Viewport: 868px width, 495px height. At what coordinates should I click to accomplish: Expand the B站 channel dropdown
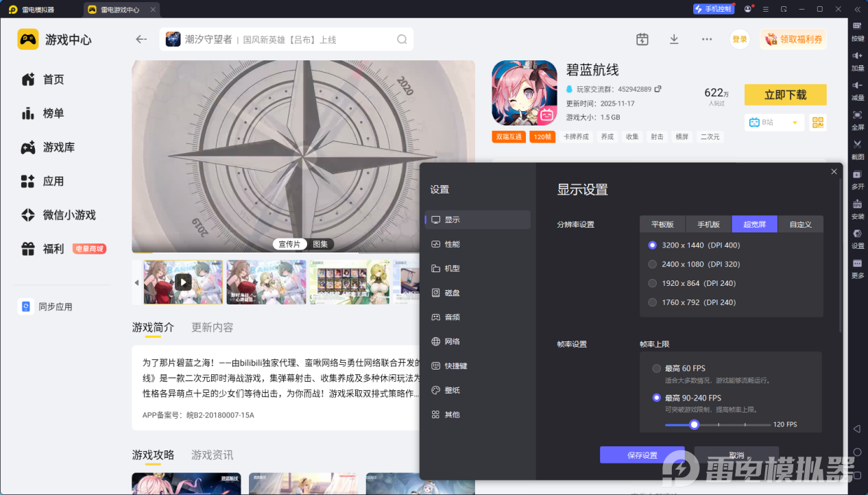795,123
